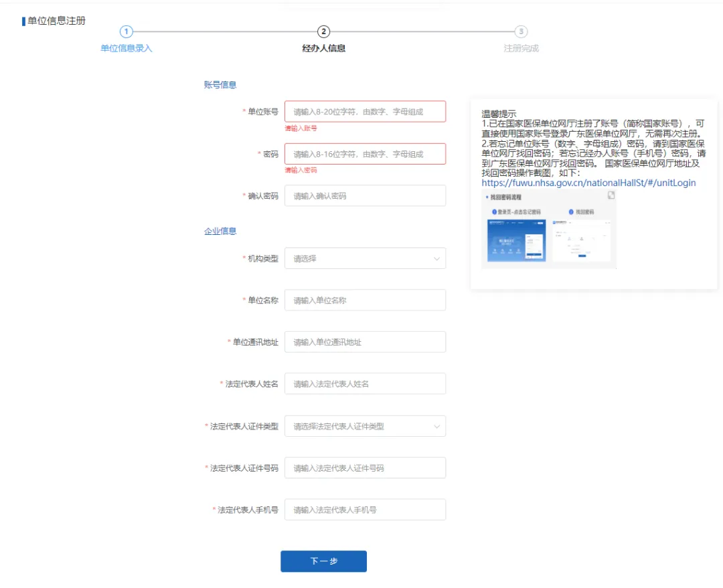Focus the 单位账号 input field
Screen dimensions: 723x588
coord(365,112)
